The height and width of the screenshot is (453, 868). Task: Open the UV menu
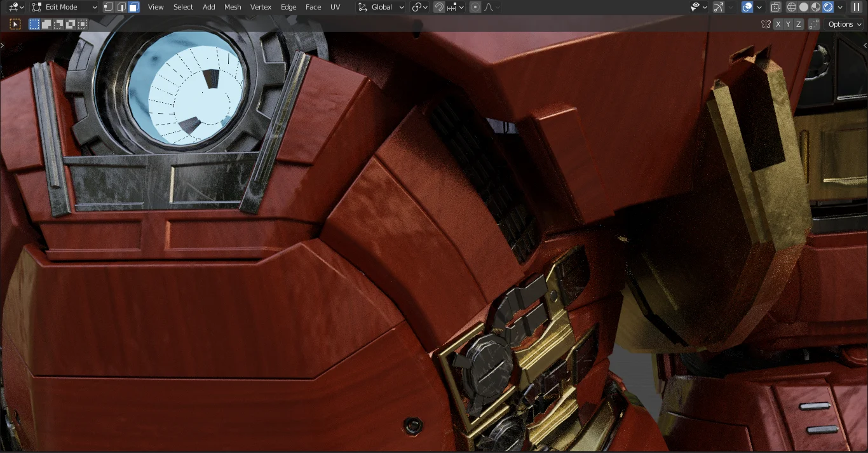[335, 7]
